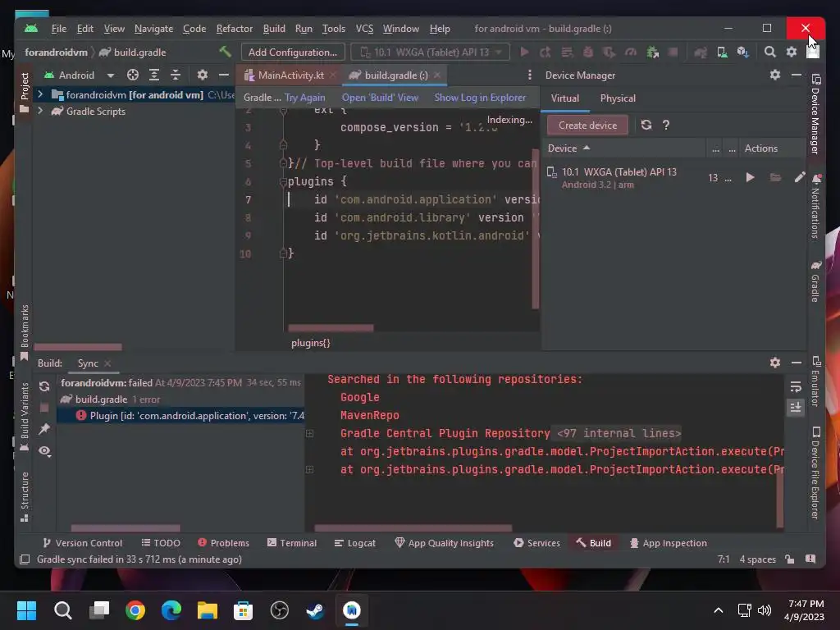Collapse the plugins block fold at line 6
Image resolution: width=840 pixels, height=630 pixels.
coord(283,181)
